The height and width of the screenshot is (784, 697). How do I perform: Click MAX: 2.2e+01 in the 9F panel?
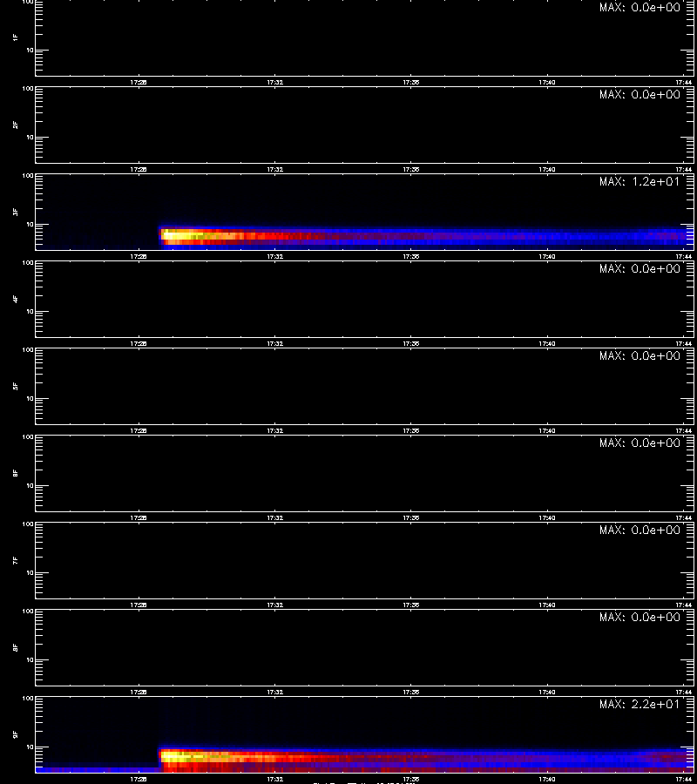pyautogui.click(x=639, y=704)
